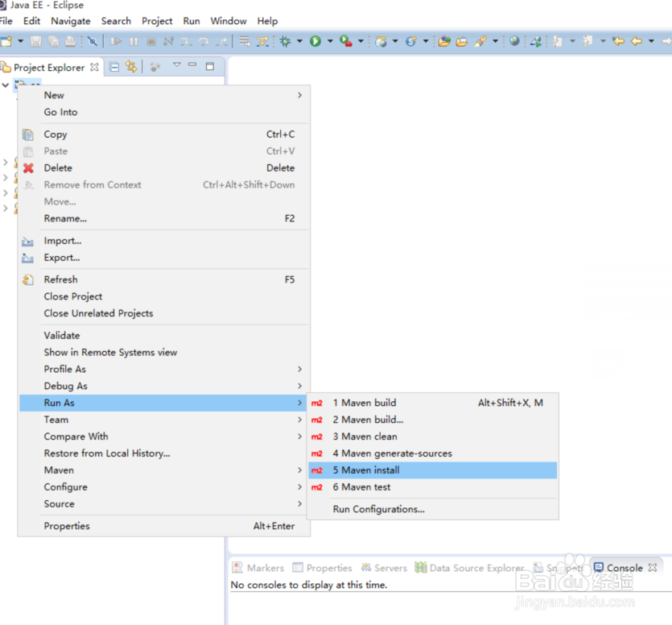This screenshot has height=625, width=672.
Task: Select Close Project in context menu
Action: [x=163, y=296]
